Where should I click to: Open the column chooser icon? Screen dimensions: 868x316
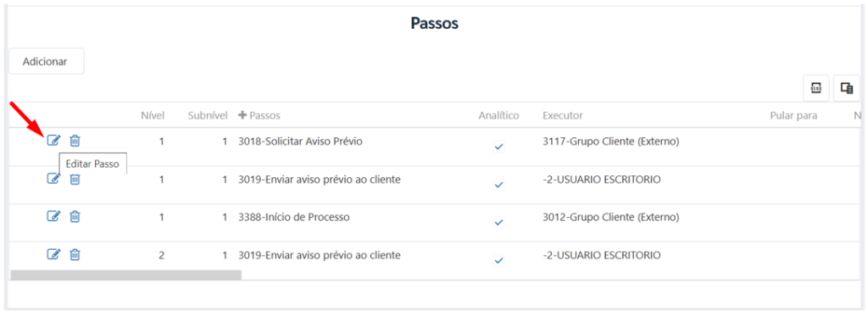[847, 88]
